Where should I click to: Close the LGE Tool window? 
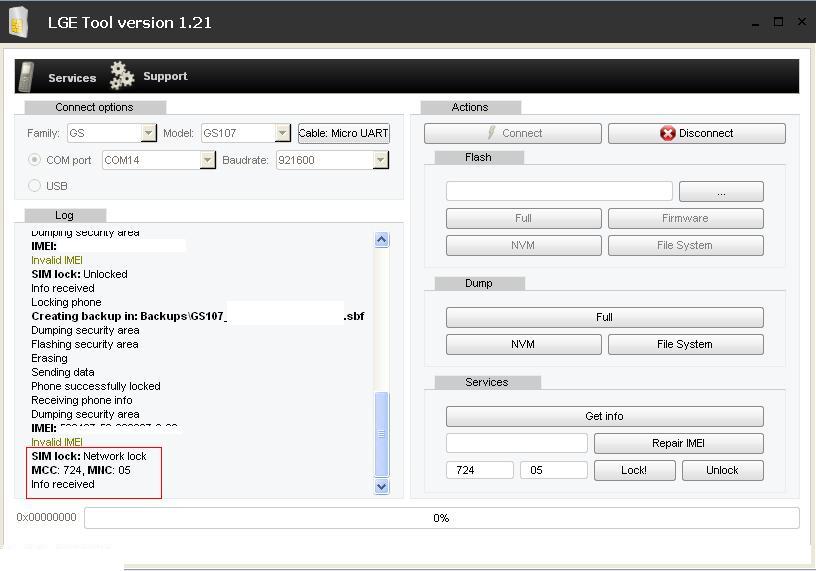click(802, 21)
